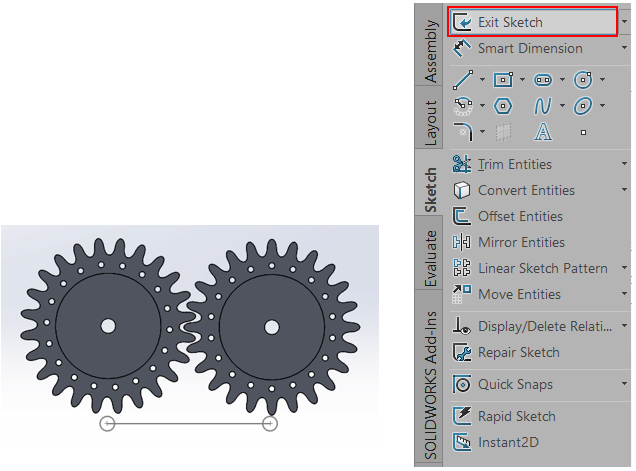Expand the Trim Entities dropdown arrow
The height and width of the screenshot is (471, 636).
tap(624, 164)
